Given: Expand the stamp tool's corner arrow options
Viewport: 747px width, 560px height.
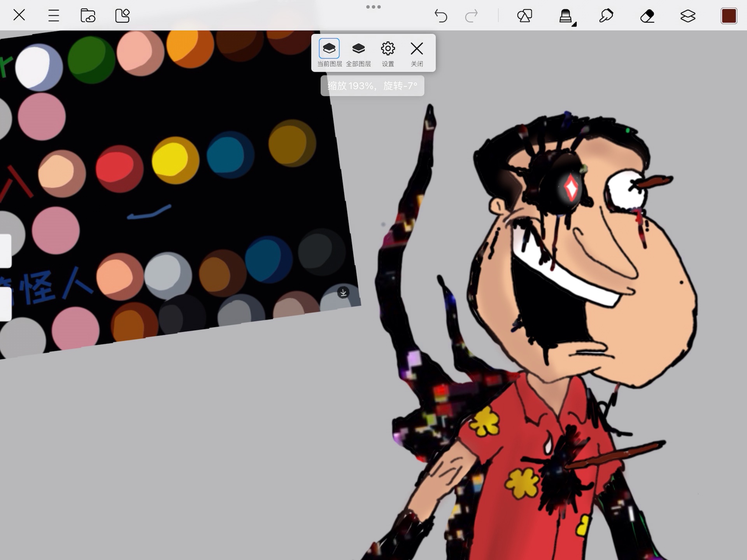Looking at the screenshot, I should click(x=574, y=24).
